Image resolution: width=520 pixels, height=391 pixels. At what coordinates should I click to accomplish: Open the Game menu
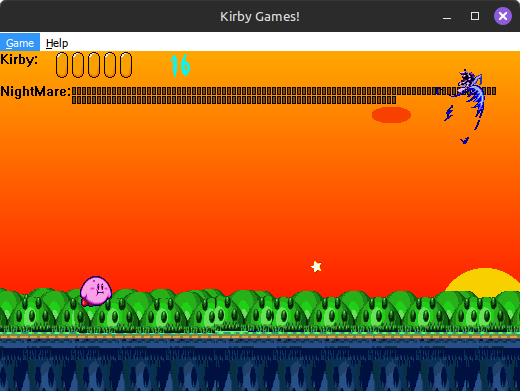tap(20, 43)
